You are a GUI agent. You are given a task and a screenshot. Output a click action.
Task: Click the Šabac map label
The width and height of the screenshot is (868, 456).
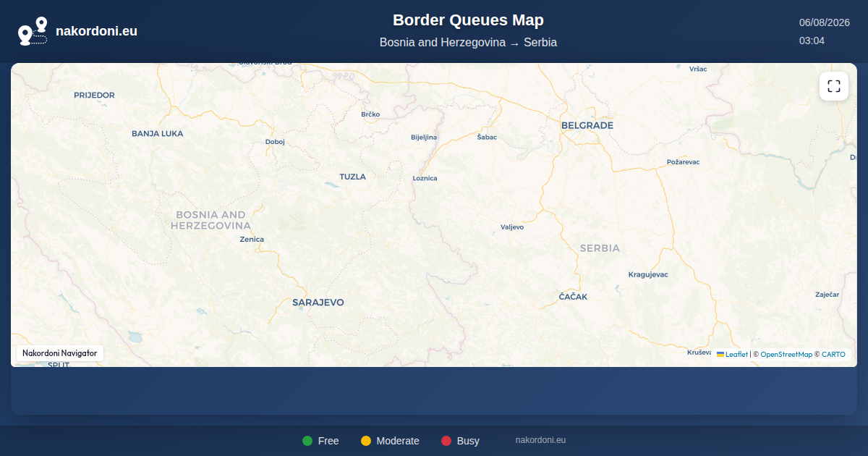(x=487, y=137)
